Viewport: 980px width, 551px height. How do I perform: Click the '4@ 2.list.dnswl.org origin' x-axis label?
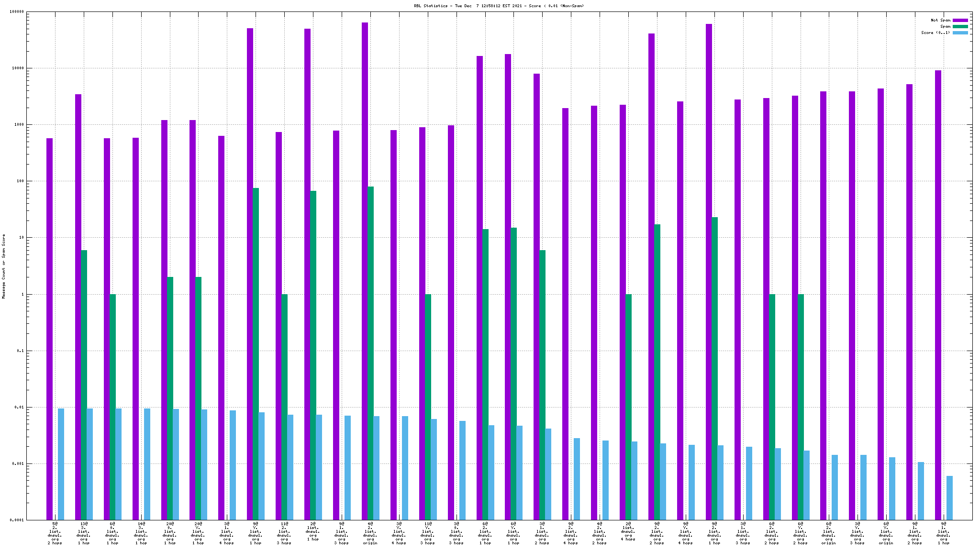pos(370,533)
